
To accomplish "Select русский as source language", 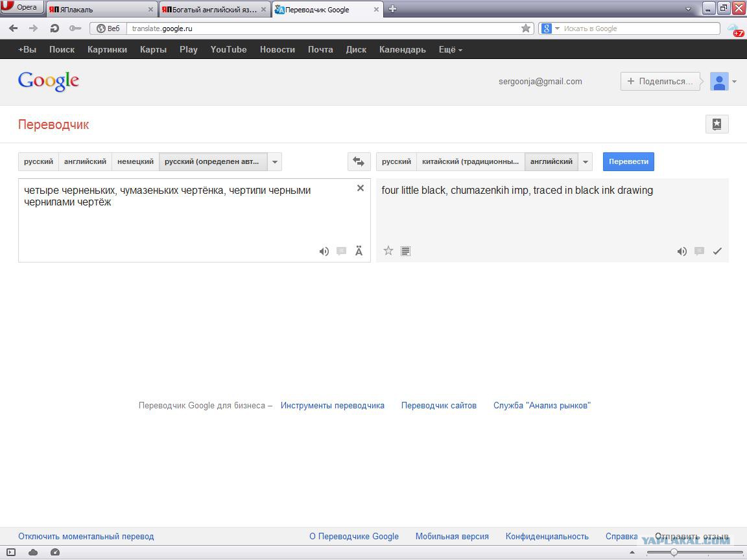I will (x=39, y=161).
